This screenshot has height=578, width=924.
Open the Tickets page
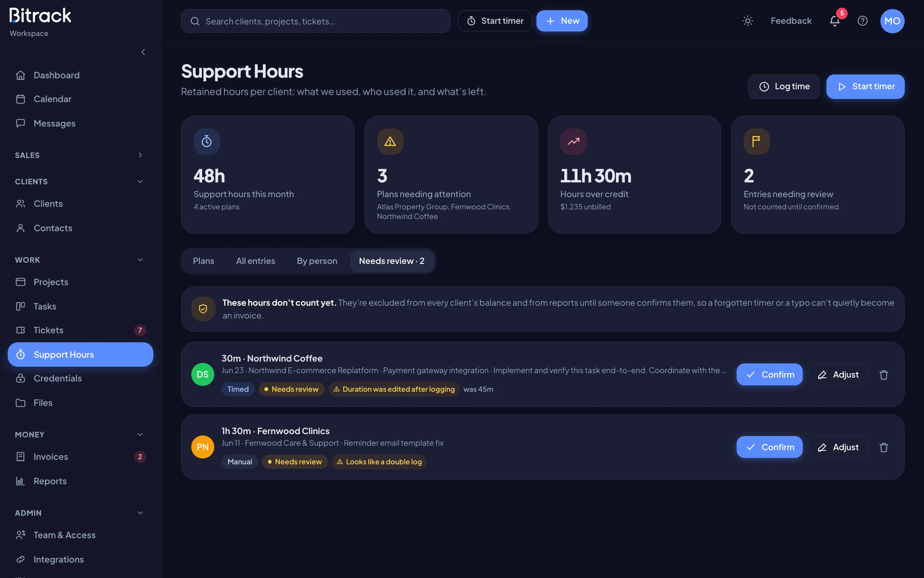pyautogui.click(x=80, y=330)
